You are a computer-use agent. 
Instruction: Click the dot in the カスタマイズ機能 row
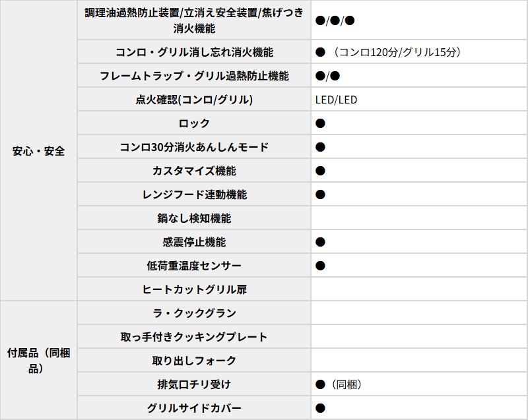pos(321,171)
